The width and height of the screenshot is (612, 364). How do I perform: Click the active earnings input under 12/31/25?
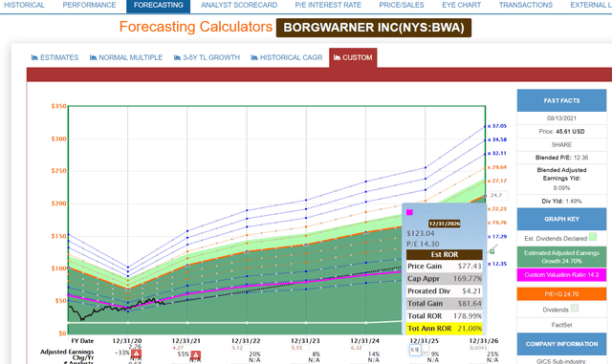tap(415, 350)
